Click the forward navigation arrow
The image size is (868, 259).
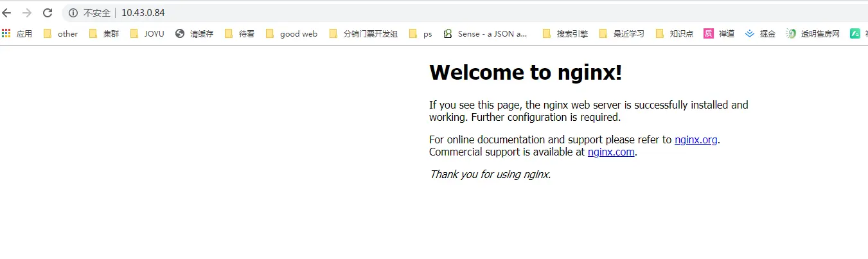(27, 13)
